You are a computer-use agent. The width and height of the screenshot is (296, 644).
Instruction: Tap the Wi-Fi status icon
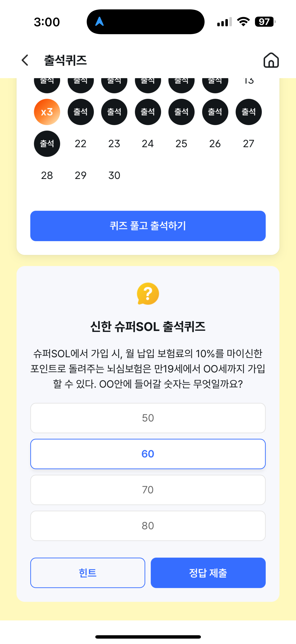[x=243, y=22]
